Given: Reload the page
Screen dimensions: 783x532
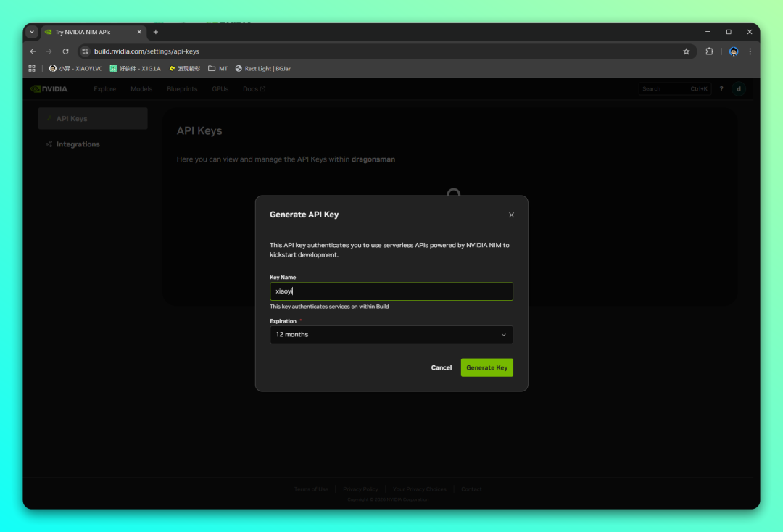Looking at the screenshot, I should (x=65, y=51).
